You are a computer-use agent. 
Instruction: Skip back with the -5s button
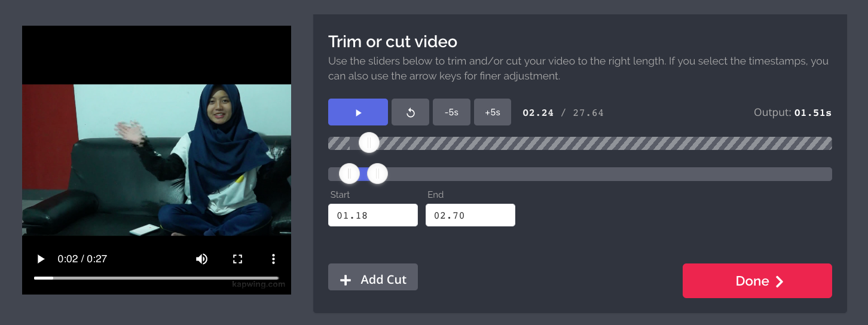[x=451, y=112]
